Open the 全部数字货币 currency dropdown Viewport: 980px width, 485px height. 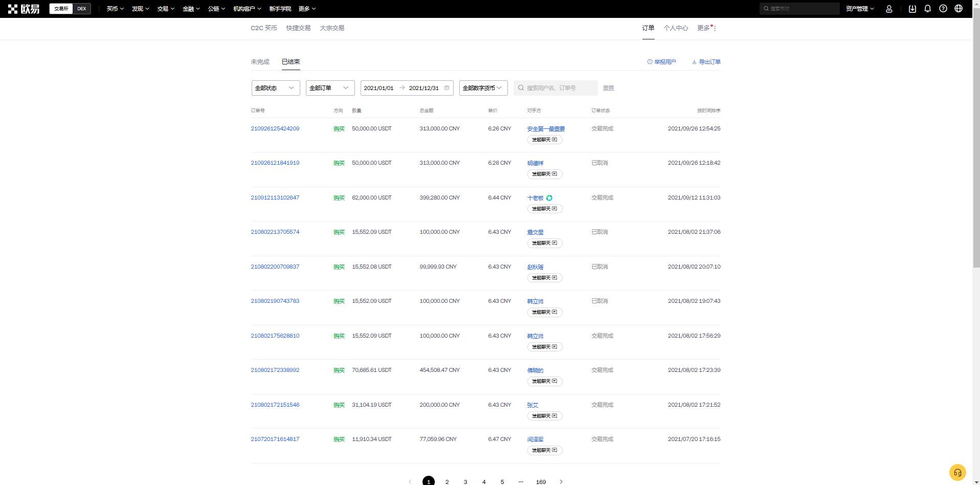point(483,88)
